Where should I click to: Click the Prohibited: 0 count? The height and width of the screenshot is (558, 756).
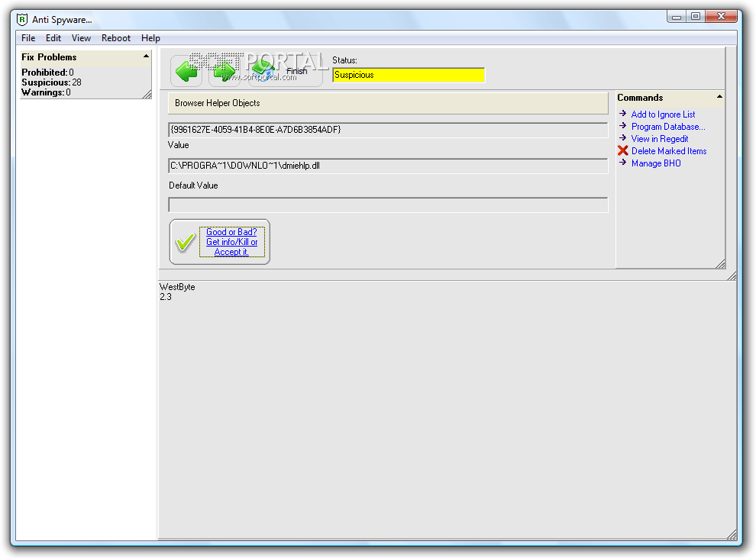point(47,73)
